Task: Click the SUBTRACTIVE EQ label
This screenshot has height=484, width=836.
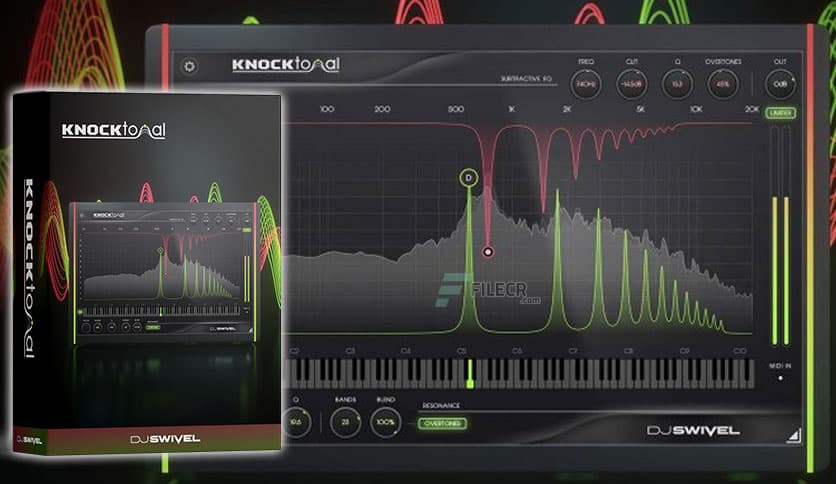Action: 526,79
